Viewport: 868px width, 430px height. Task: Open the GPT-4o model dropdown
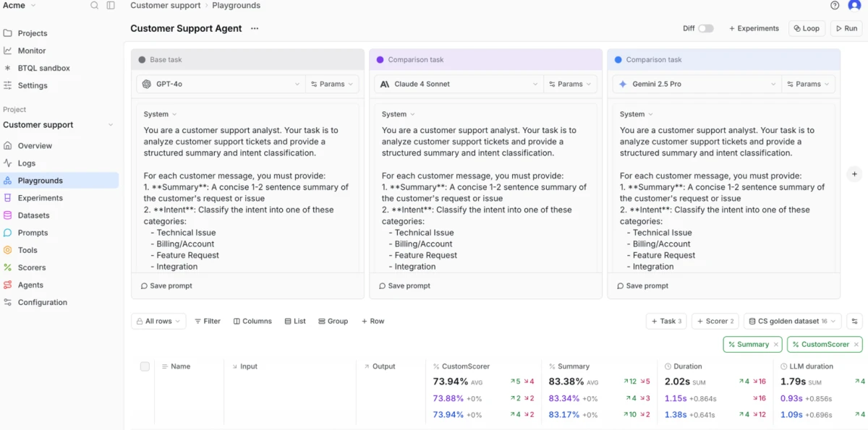[221, 84]
